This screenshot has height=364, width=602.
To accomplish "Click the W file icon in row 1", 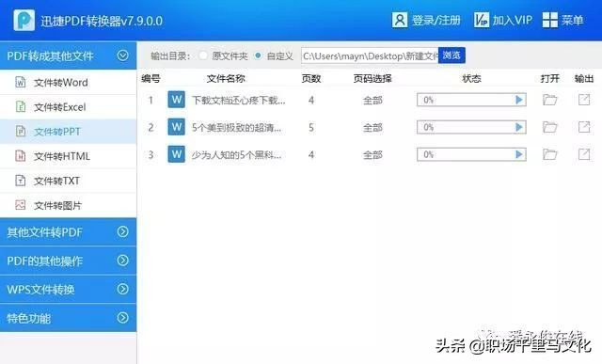I will click(x=176, y=100).
